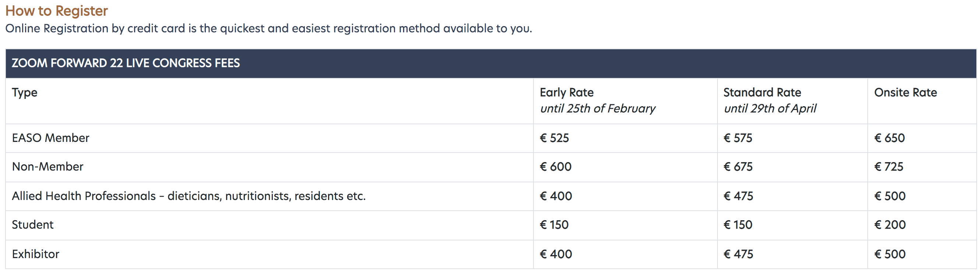Click the Non-Member standard rate € 675
The height and width of the screenshot is (275, 980).
pyautogui.click(x=738, y=167)
